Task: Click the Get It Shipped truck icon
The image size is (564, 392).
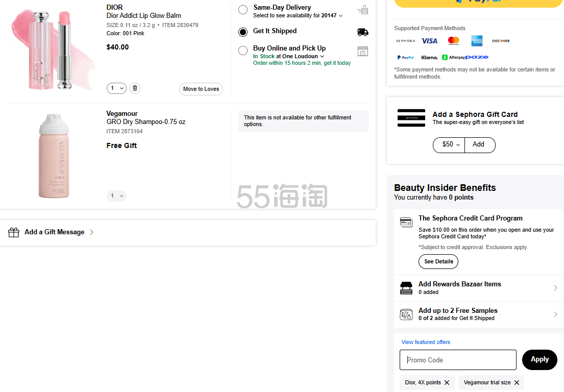Action: click(x=362, y=32)
